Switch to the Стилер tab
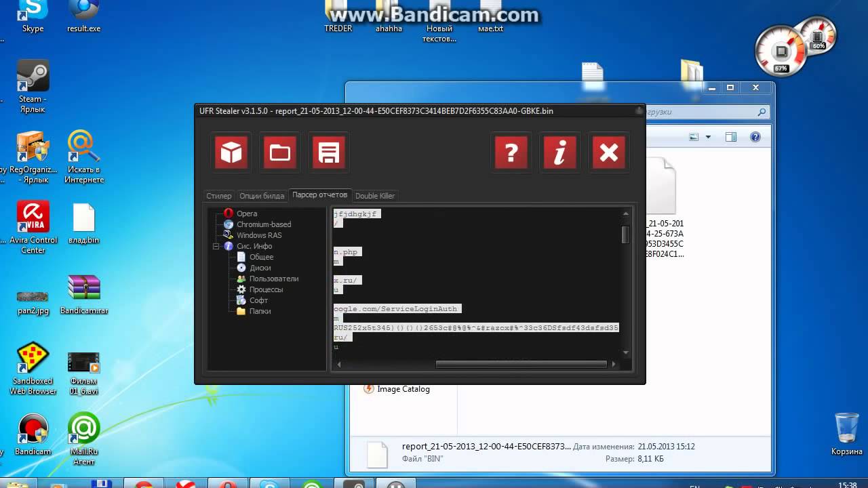Viewport: 868px width, 488px height. (x=219, y=196)
